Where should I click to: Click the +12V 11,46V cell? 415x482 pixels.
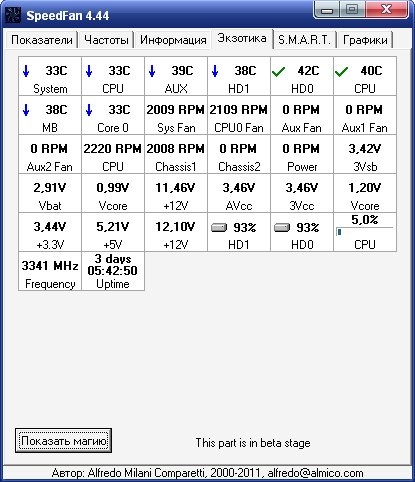coord(176,193)
